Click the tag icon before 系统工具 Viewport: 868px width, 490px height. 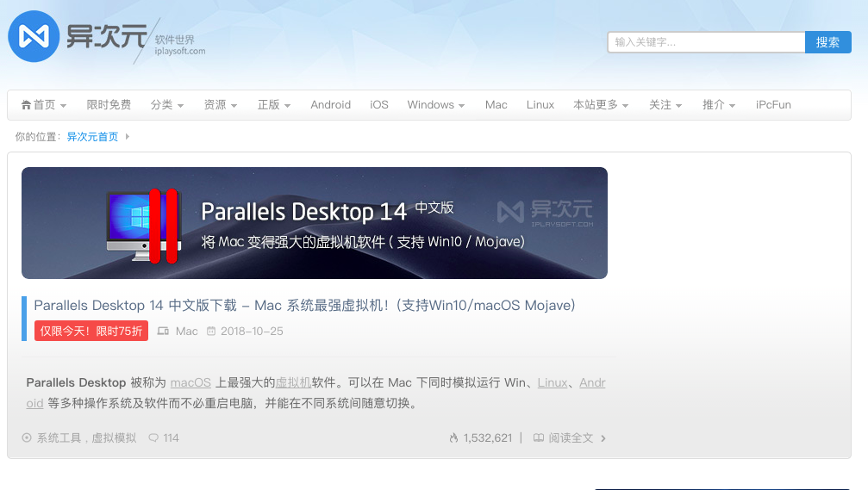(27, 437)
